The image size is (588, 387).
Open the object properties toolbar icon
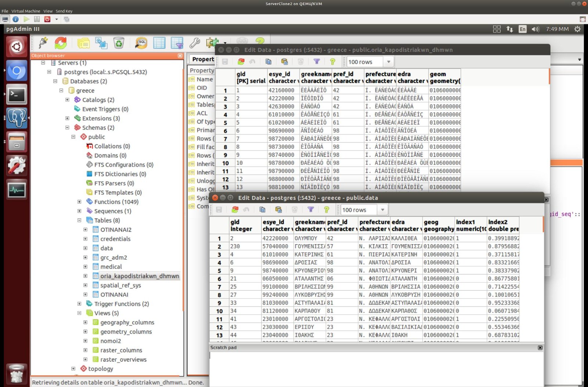pyautogui.click(x=83, y=43)
